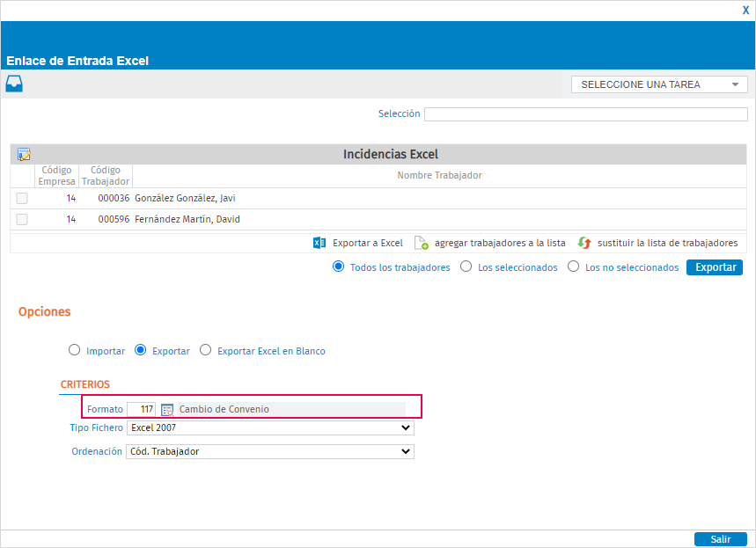Screen dimensions: 756x548
Task: Close the window with the X icon
Action: [745, 11]
